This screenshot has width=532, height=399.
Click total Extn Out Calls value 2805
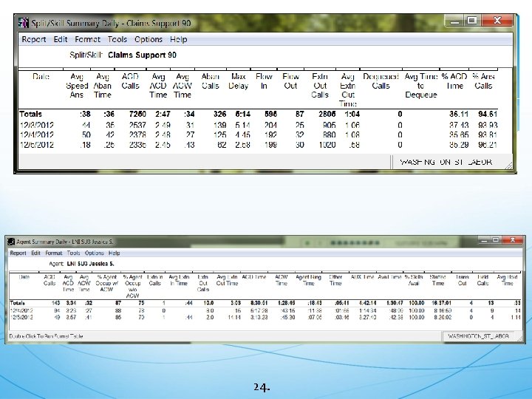coord(327,114)
